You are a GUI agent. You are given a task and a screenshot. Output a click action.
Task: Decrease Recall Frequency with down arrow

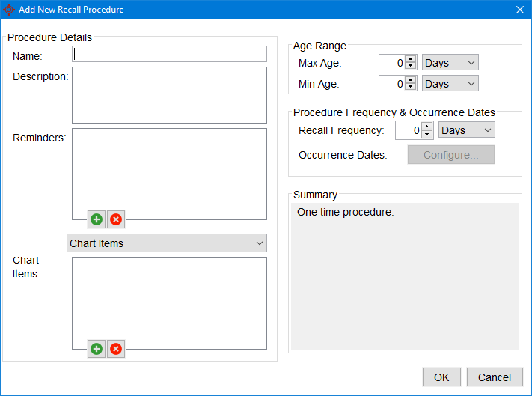coord(426,134)
